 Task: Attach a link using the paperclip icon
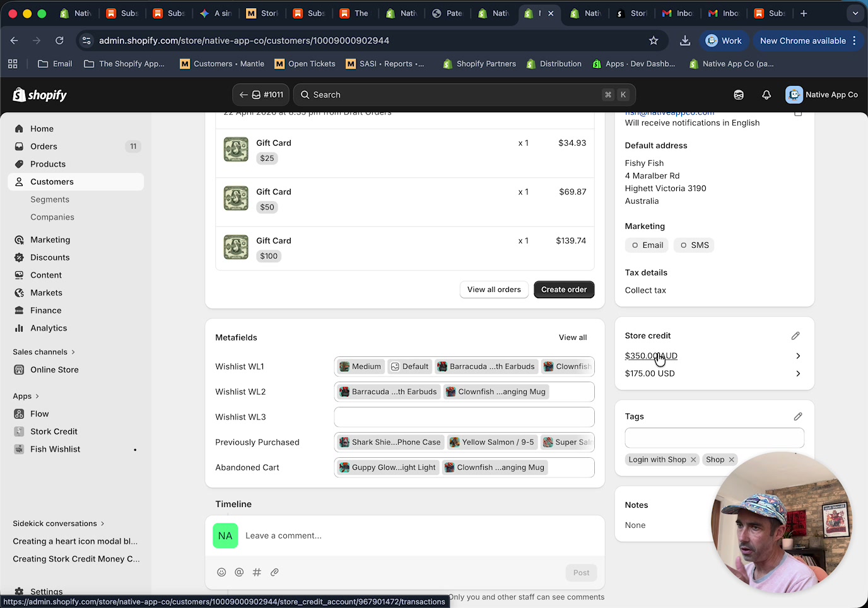(x=274, y=572)
